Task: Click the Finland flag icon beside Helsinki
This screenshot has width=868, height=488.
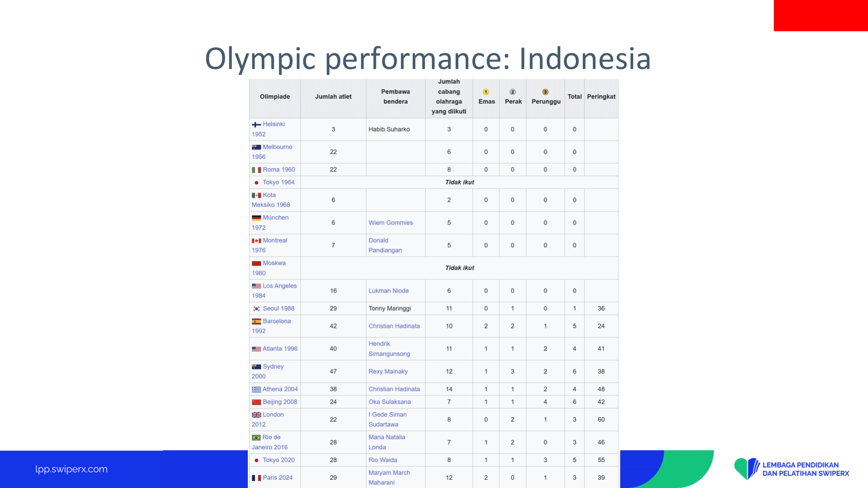Action: 256,124
